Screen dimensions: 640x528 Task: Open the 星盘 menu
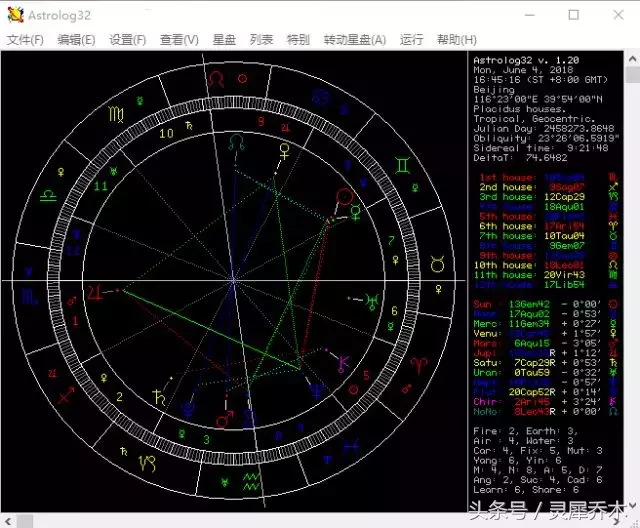tap(224, 40)
